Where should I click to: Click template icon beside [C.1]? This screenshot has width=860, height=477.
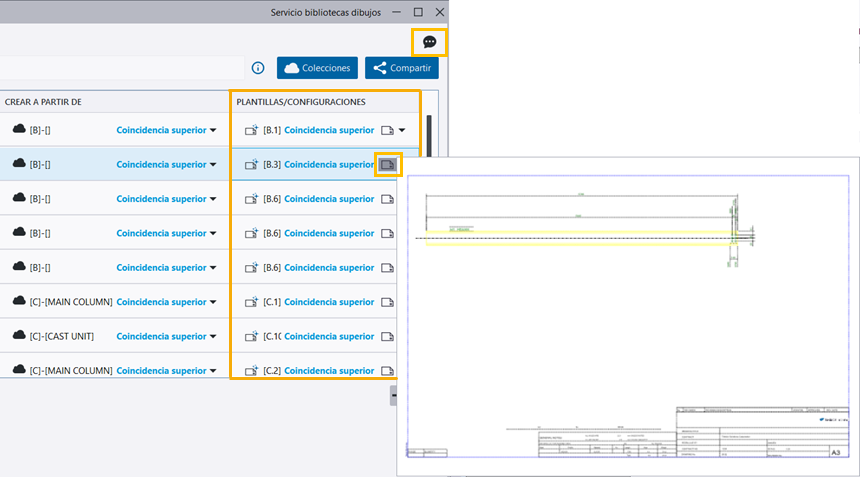click(x=249, y=301)
